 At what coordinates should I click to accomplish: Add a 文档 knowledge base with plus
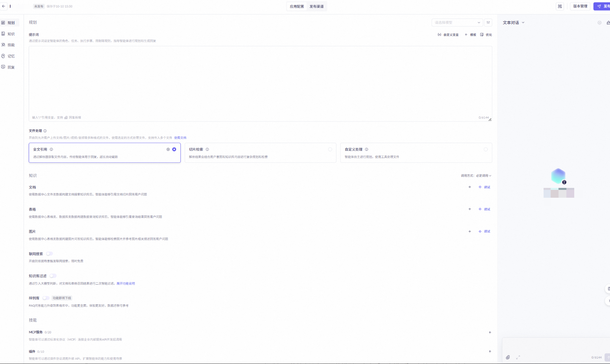[470, 187]
